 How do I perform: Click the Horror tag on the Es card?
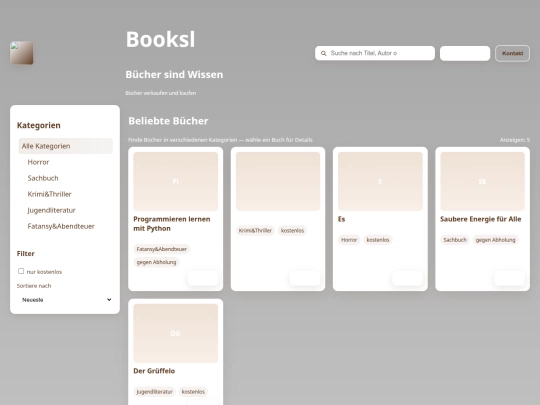coord(349,240)
